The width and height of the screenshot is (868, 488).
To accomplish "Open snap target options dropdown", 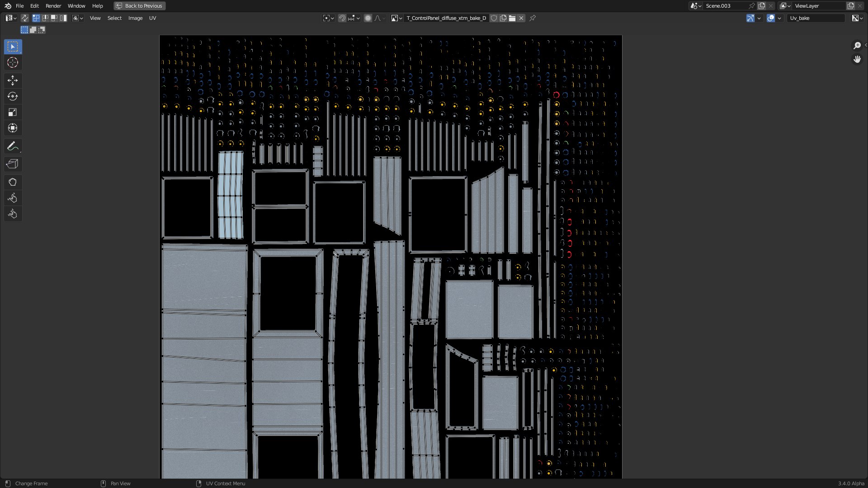I will 354,18.
